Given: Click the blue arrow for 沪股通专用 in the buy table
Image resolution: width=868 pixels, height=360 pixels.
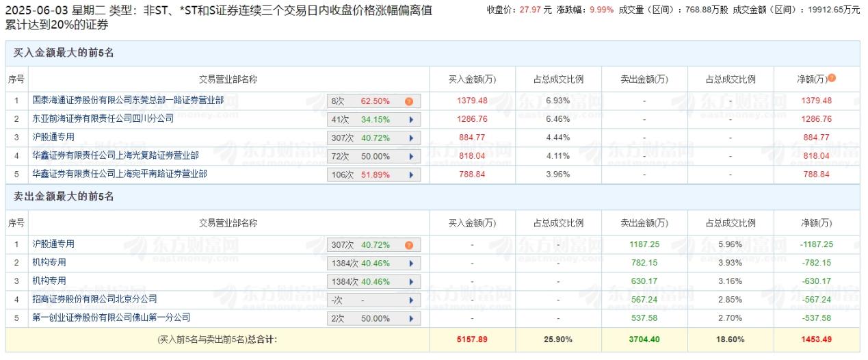Looking at the screenshot, I should pyautogui.click(x=411, y=138).
